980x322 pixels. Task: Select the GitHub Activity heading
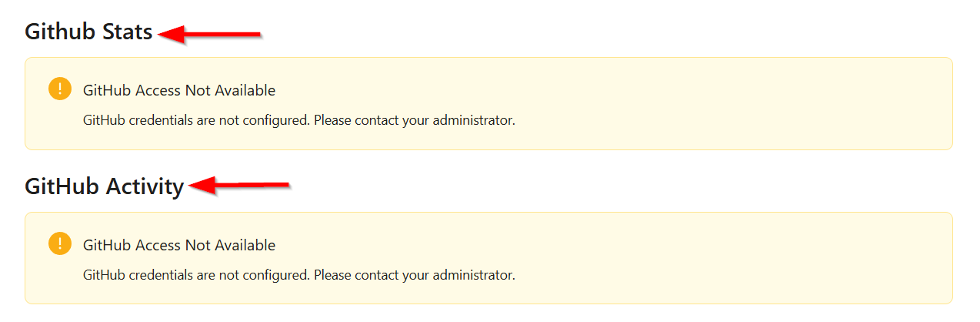coord(105,186)
